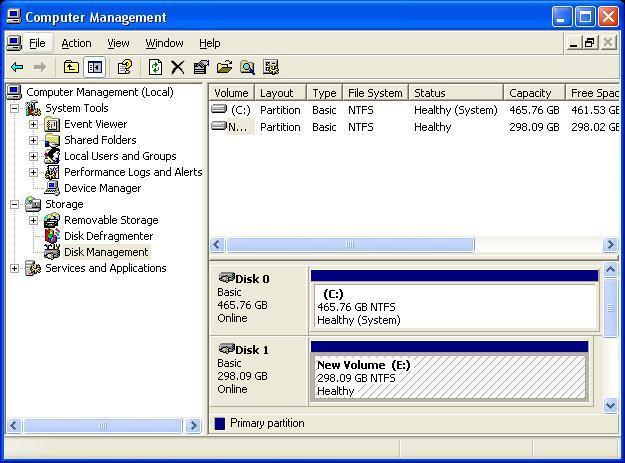
Task: Open the Action menu
Action: tap(76, 43)
